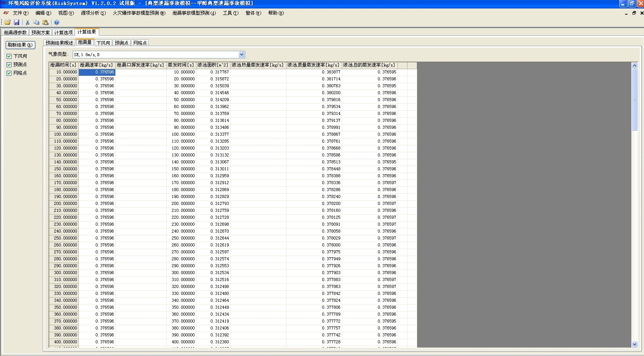Click 液池面积 cell 0.312380

pos(213,342)
